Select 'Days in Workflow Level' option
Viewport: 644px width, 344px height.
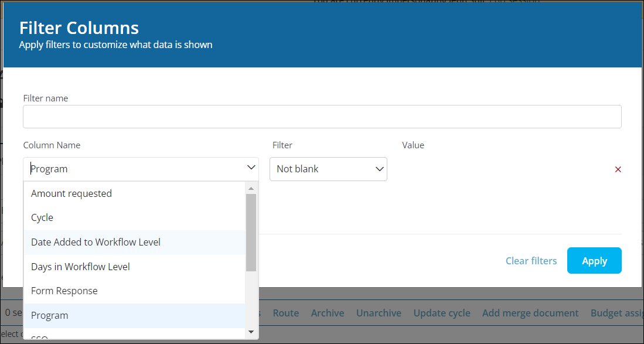click(x=80, y=267)
